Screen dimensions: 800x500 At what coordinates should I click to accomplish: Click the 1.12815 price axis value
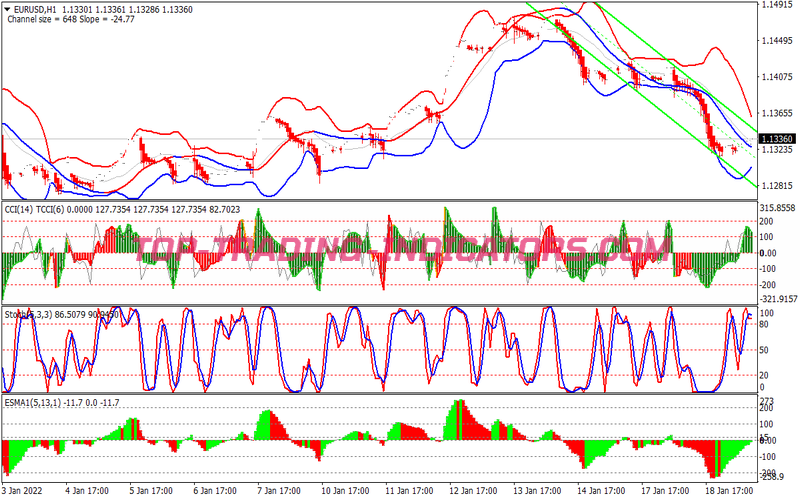777,186
